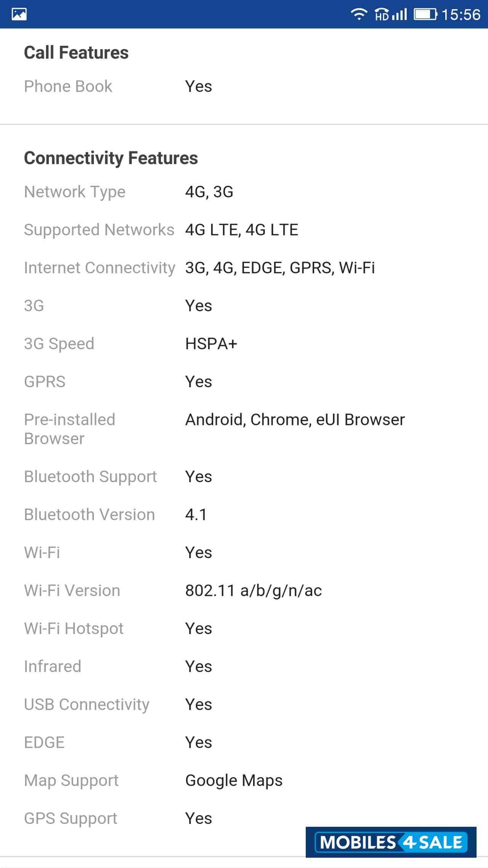This screenshot has height=868, width=488.
Task: Select the 3G Speed HSPA+ value
Action: pyautogui.click(x=211, y=344)
